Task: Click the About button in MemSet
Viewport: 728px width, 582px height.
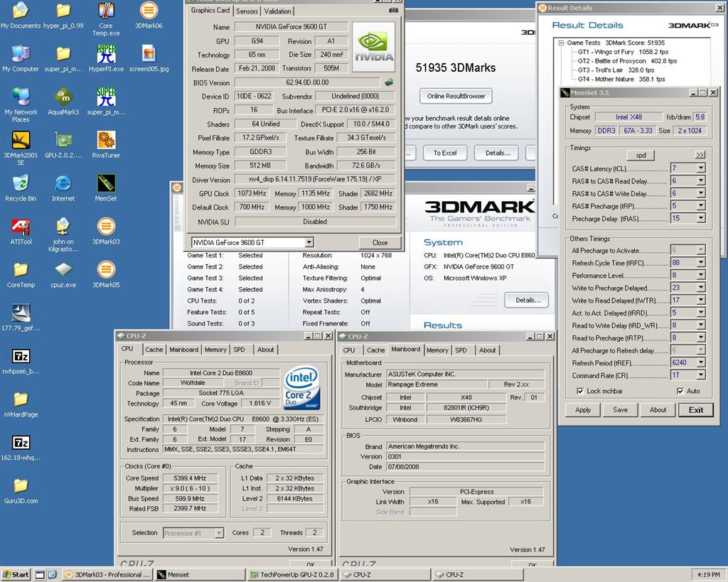Action: [658, 410]
